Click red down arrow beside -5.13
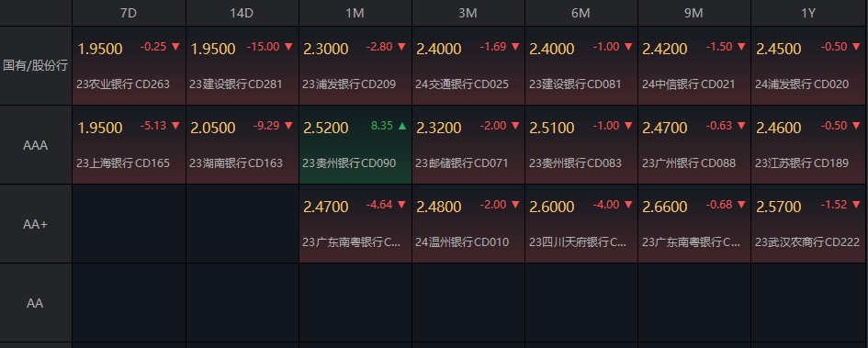Viewport: 868px width, 348px height. pos(175,126)
